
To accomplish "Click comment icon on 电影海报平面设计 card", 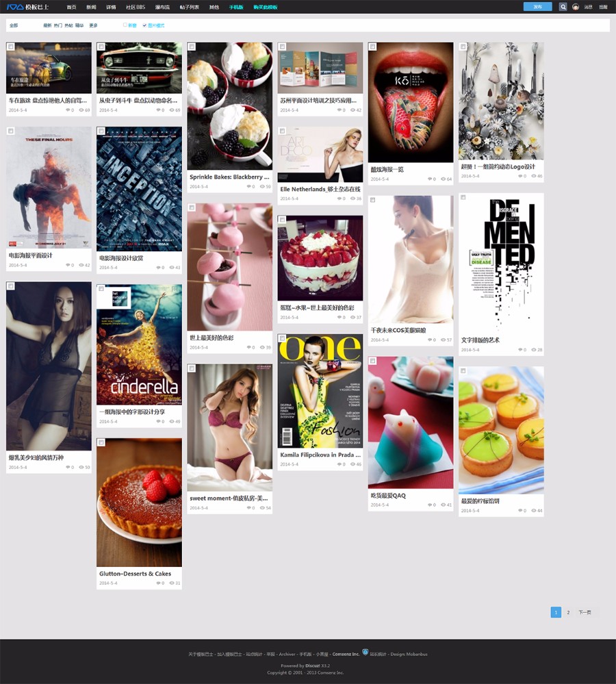I will [x=68, y=265].
